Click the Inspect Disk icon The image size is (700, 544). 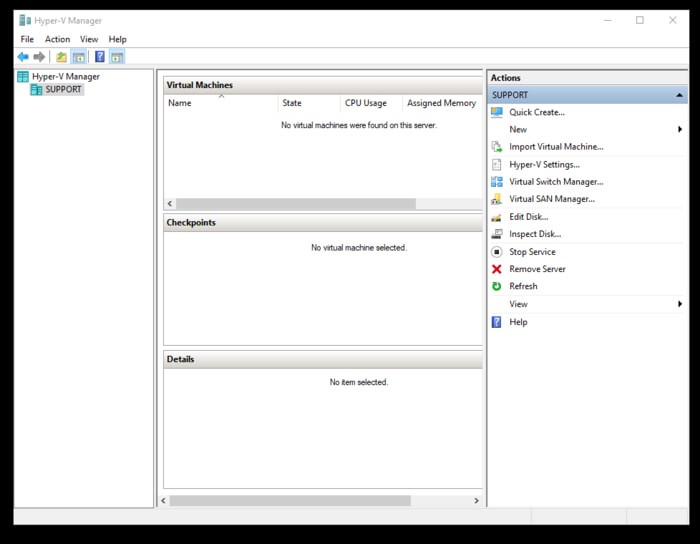[497, 234]
